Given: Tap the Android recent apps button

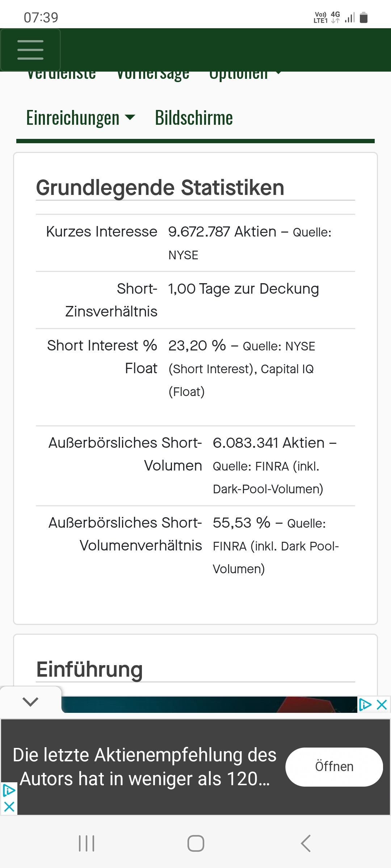Looking at the screenshot, I should tap(87, 843).
